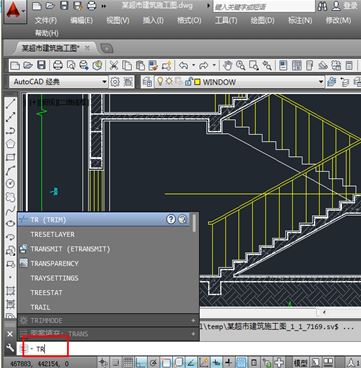The image size is (361, 368).
Task: Toggle Object Snap Tracking in status bar
Action: click(x=191, y=362)
